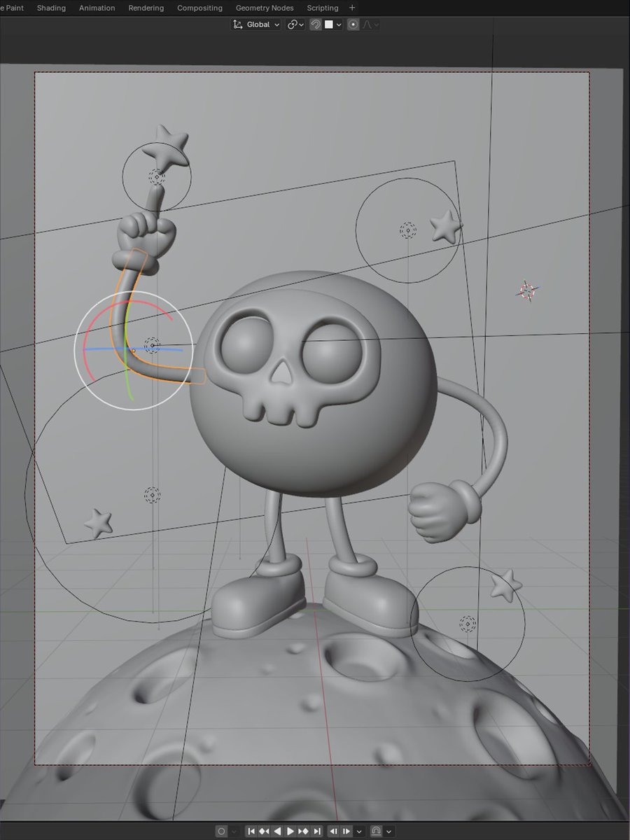The height and width of the screenshot is (840, 630).
Task: Jump to the first frame
Action: (251, 831)
